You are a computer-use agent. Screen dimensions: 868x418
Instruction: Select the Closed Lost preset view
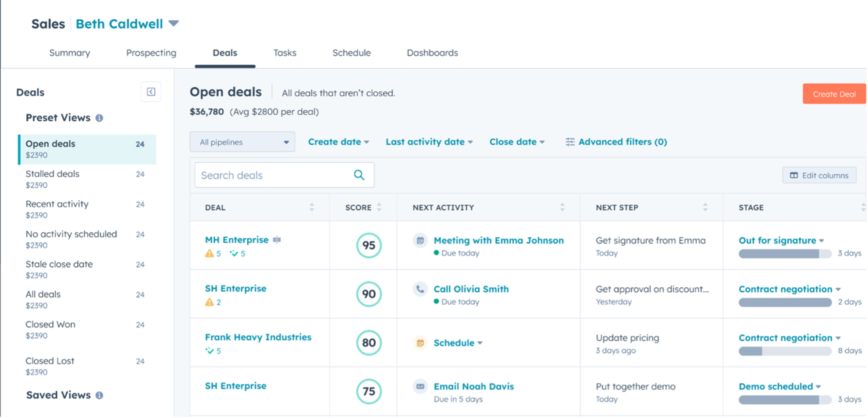tap(87, 366)
